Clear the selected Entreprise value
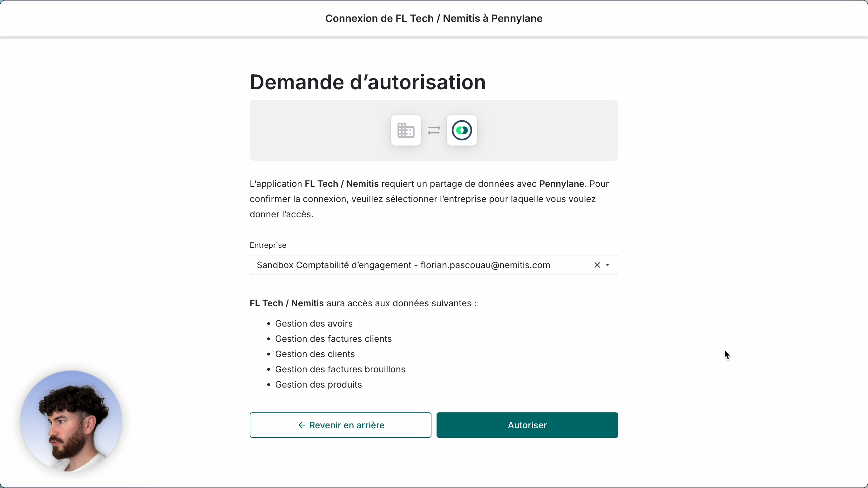 (x=597, y=265)
